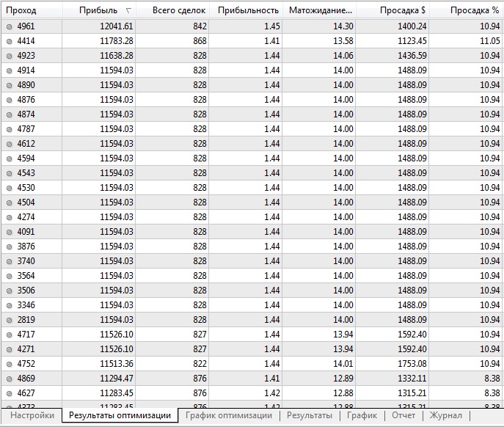Sort by the Проход column header
Screen dimensions: 504x427
pos(32,10)
